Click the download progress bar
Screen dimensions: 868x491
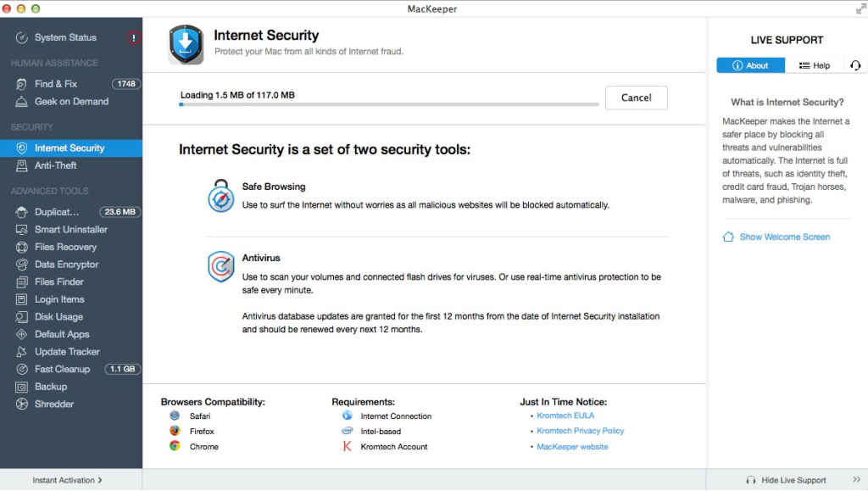click(x=388, y=104)
